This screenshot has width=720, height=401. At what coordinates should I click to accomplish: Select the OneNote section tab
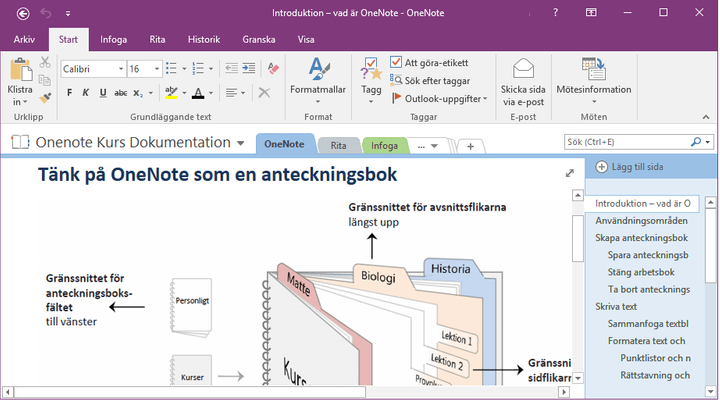[x=284, y=144]
